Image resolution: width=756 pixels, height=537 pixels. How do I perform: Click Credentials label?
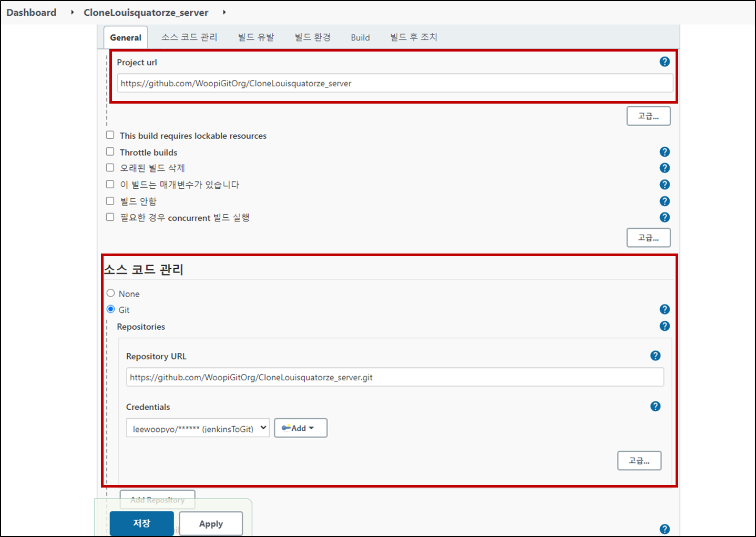click(x=148, y=407)
